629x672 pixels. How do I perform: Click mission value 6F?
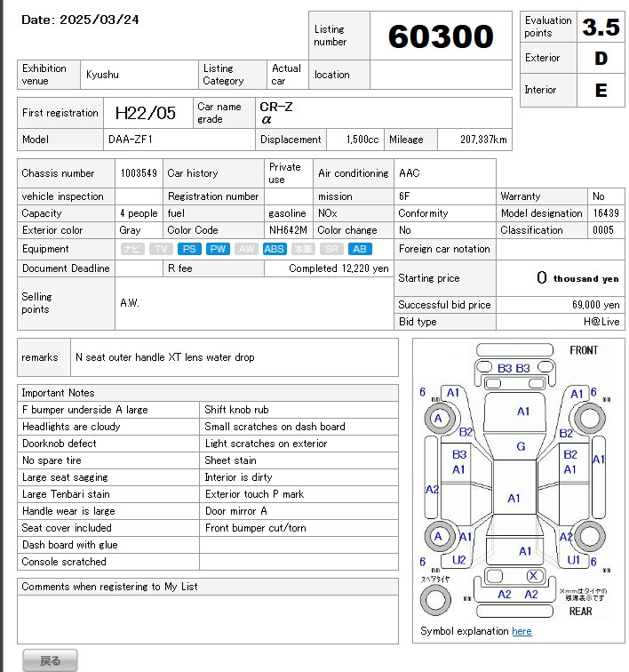tap(404, 196)
